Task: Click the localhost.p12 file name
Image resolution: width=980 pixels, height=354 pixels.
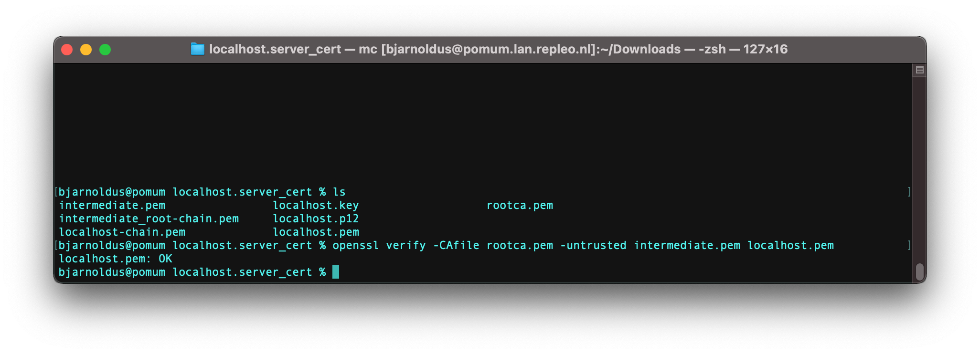Action: pos(316,219)
